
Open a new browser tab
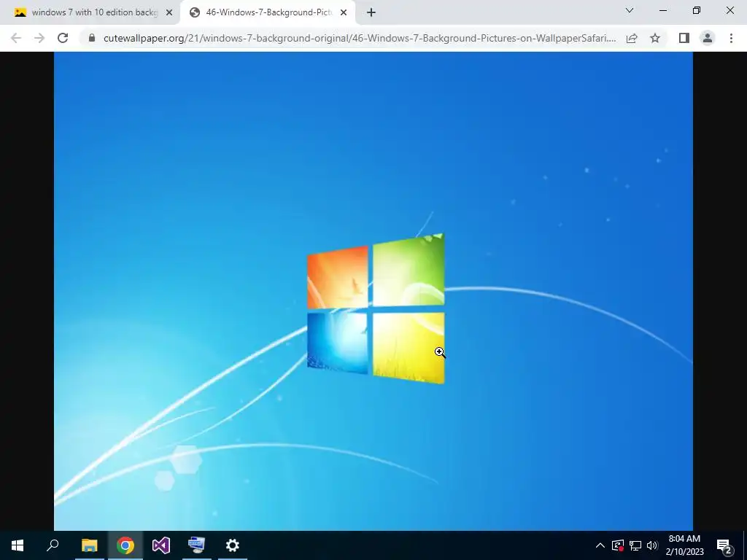(371, 13)
